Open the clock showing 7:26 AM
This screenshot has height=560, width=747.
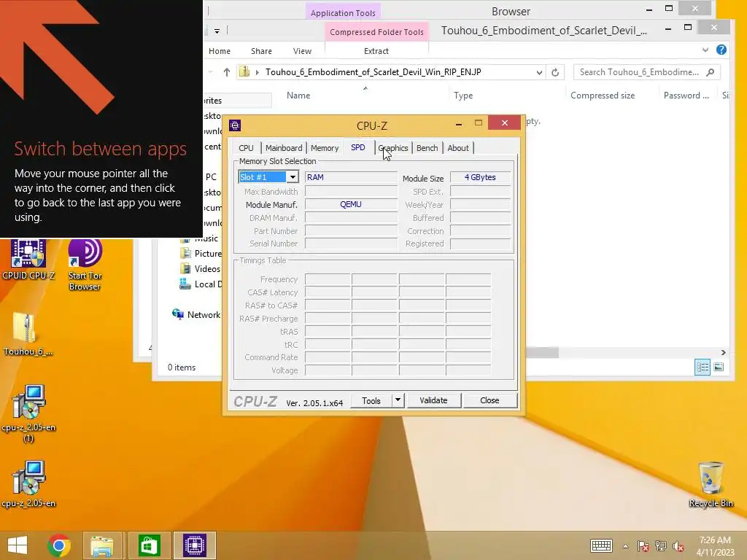pyautogui.click(x=715, y=545)
